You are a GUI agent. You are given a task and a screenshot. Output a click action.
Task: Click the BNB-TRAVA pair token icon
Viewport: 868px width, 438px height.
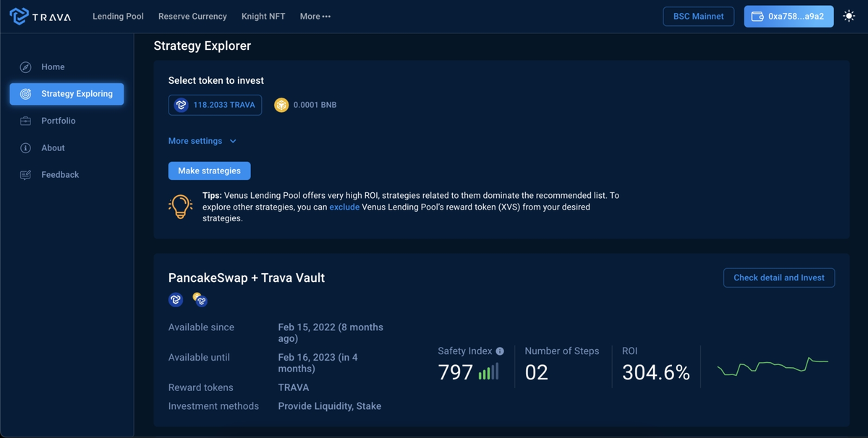[x=200, y=299]
